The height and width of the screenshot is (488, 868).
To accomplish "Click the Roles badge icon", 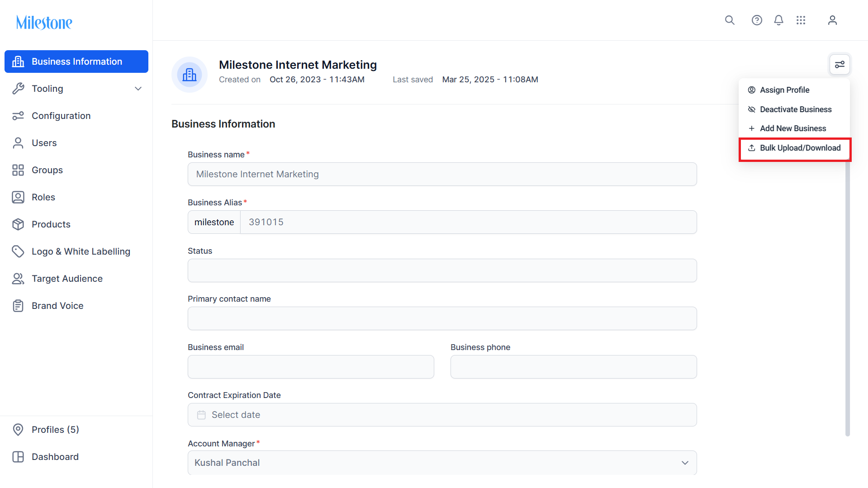I will [18, 197].
